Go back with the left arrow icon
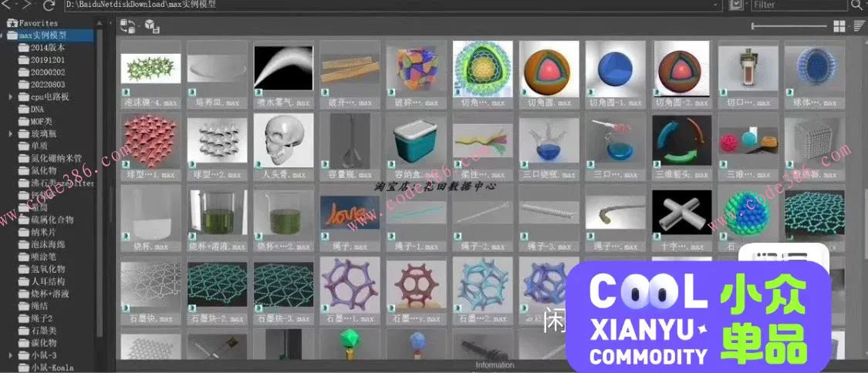The width and height of the screenshot is (868, 373). click(9, 5)
